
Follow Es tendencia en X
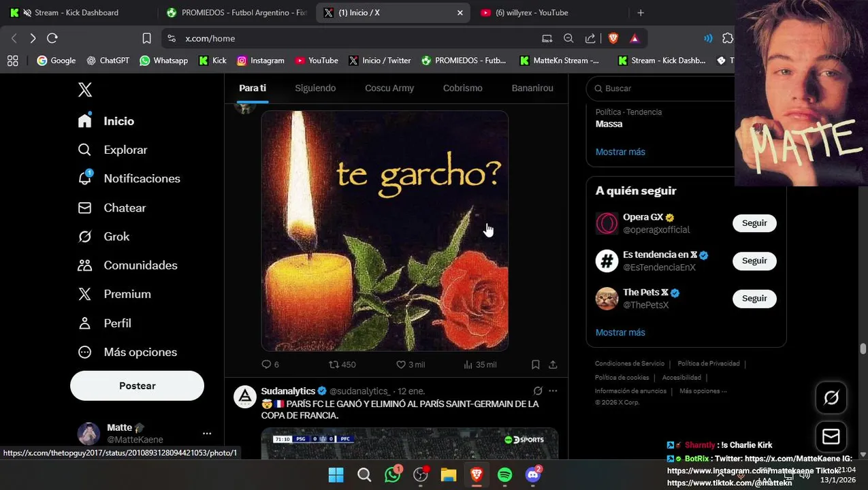tap(754, 261)
